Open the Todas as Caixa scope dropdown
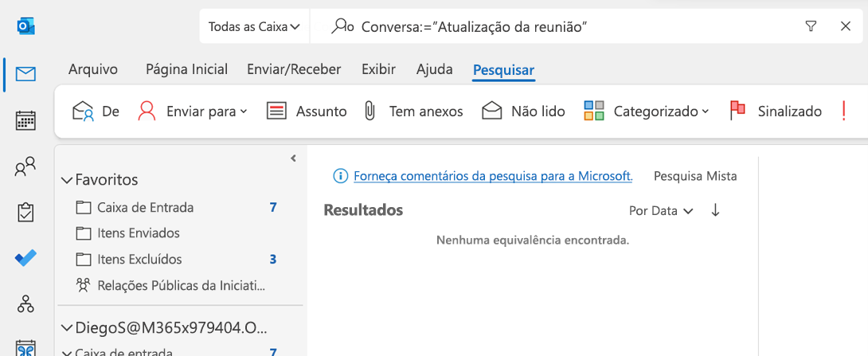Screen dimensions: 868x356 point(254,26)
